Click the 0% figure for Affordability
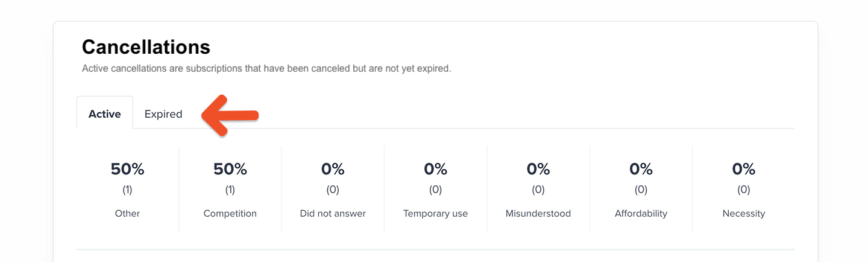Viewport: 868px width, 262px height. pos(641,170)
